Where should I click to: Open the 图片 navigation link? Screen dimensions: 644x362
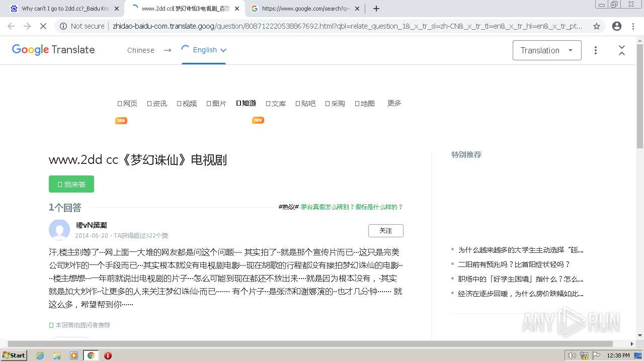(x=216, y=104)
